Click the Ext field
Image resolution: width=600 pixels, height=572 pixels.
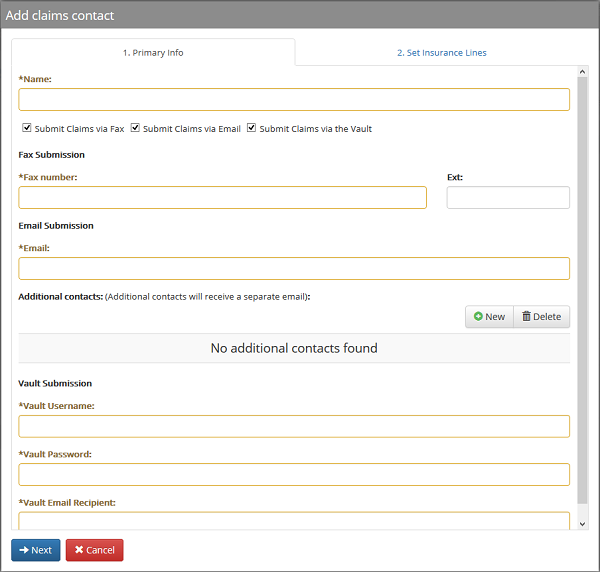[x=508, y=198]
